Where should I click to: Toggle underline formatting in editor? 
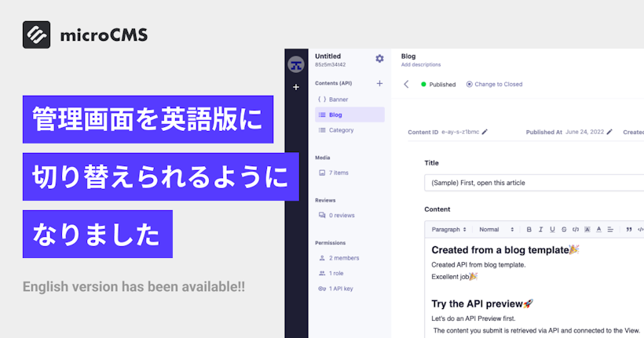553,230
